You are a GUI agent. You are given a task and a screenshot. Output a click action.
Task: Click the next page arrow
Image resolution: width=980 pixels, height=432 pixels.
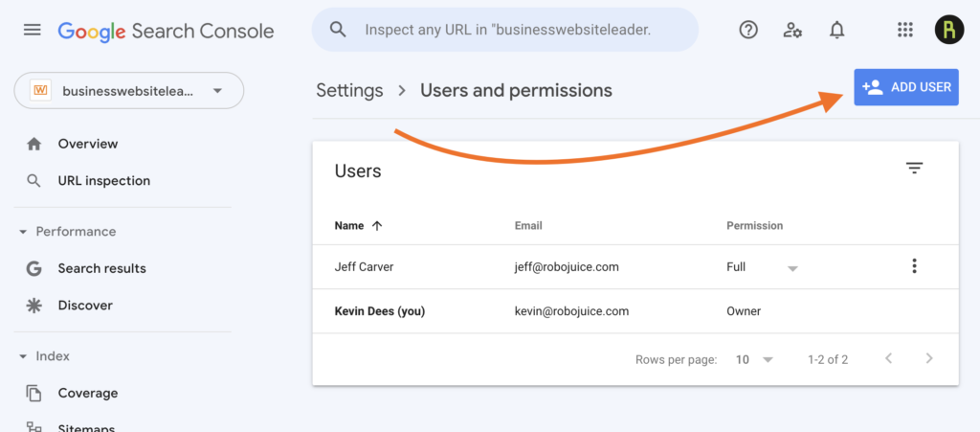[x=928, y=359]
